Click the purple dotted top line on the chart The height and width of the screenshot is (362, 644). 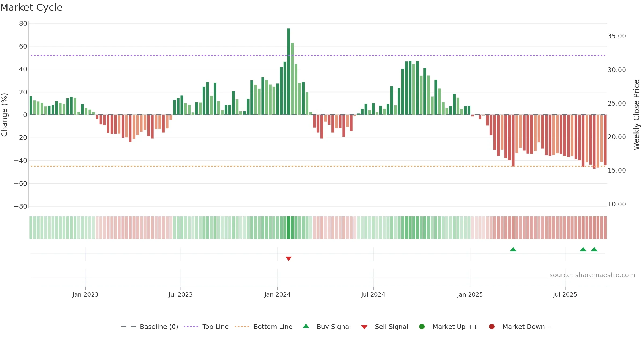pyautogui.click(x=318, y=56)
